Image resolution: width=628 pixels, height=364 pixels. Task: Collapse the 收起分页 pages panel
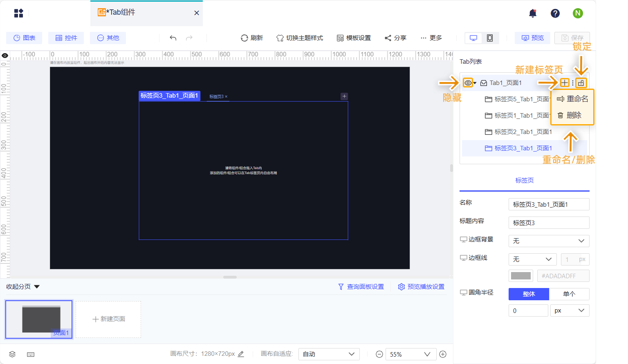[23, 287]
